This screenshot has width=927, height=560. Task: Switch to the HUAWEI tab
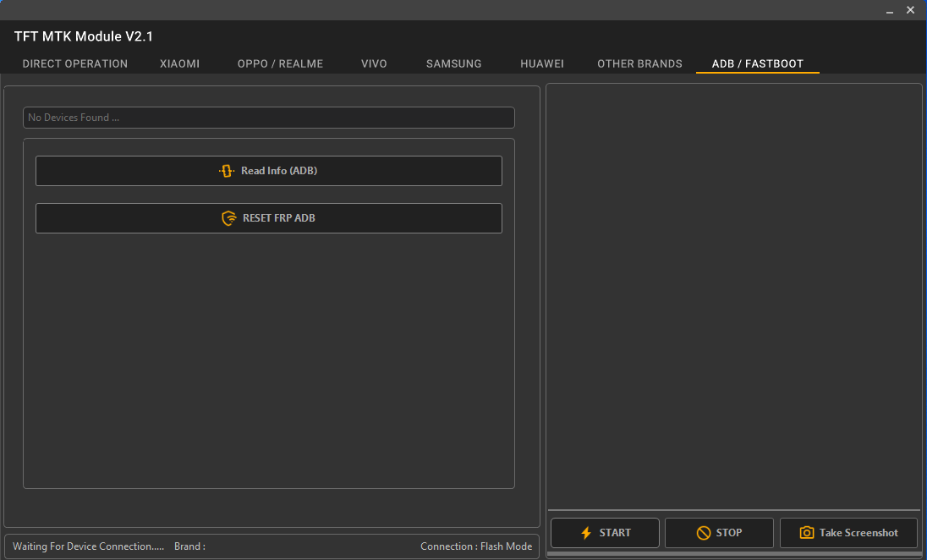point(542,63)
